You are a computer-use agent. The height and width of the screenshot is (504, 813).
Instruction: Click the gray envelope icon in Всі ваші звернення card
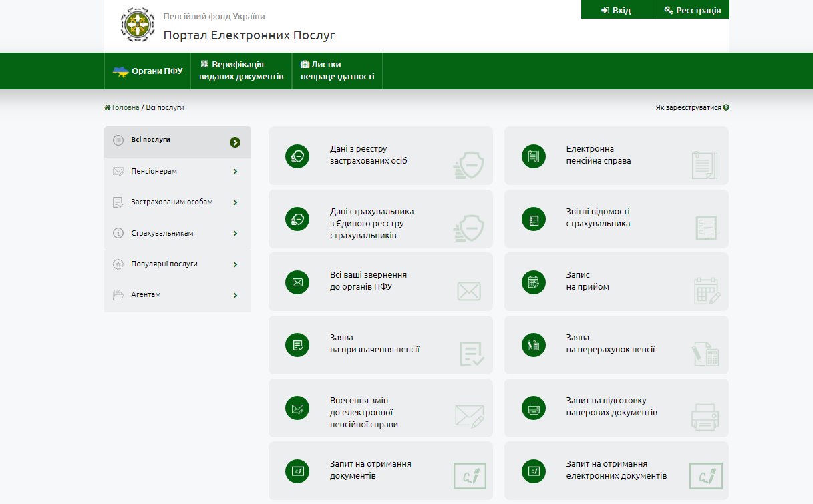pos(469,291)
